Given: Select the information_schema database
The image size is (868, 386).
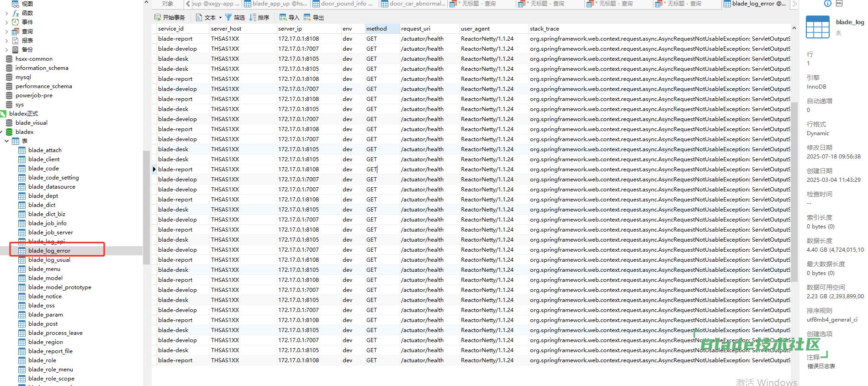Looking at the screenshot, I should 42,68.
